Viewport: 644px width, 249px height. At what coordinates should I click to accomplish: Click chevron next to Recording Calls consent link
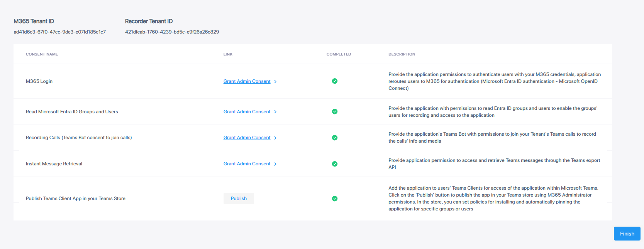(x=275, y=138)
